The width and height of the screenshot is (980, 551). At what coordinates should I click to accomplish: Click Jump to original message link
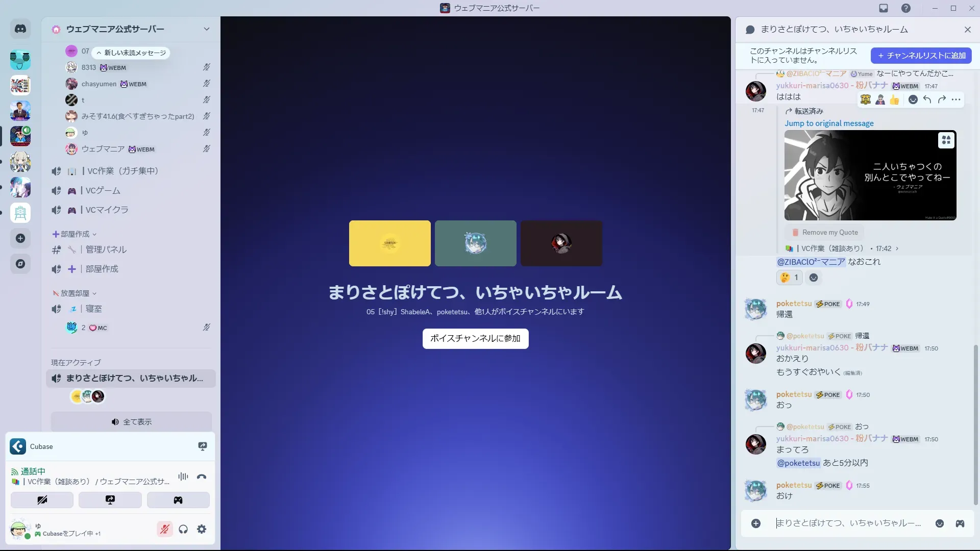829,123
